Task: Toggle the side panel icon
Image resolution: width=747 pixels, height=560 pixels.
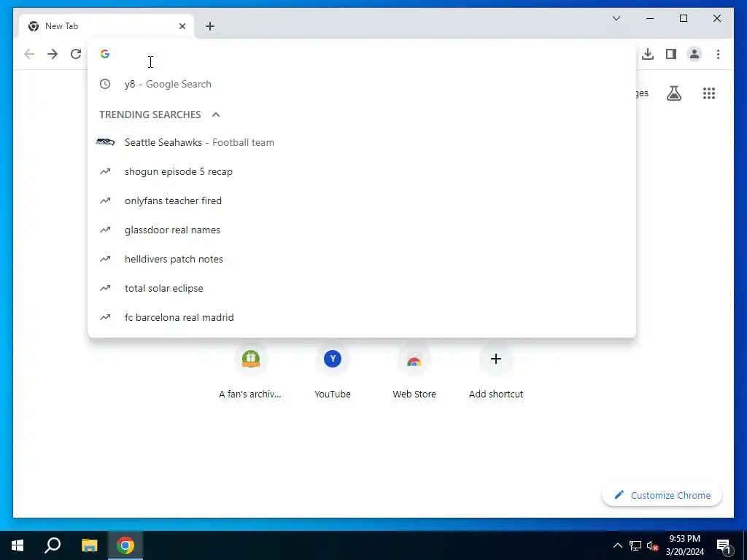Action: click(671, 54)
